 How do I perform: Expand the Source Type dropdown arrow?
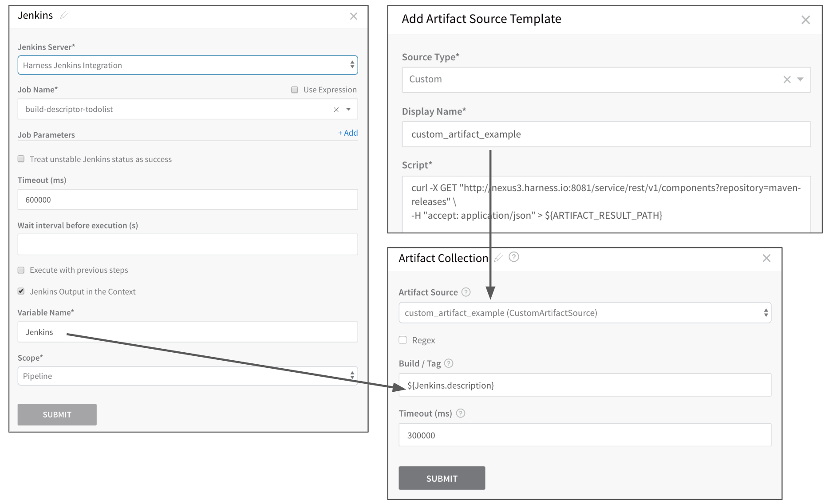pos(801,79)
